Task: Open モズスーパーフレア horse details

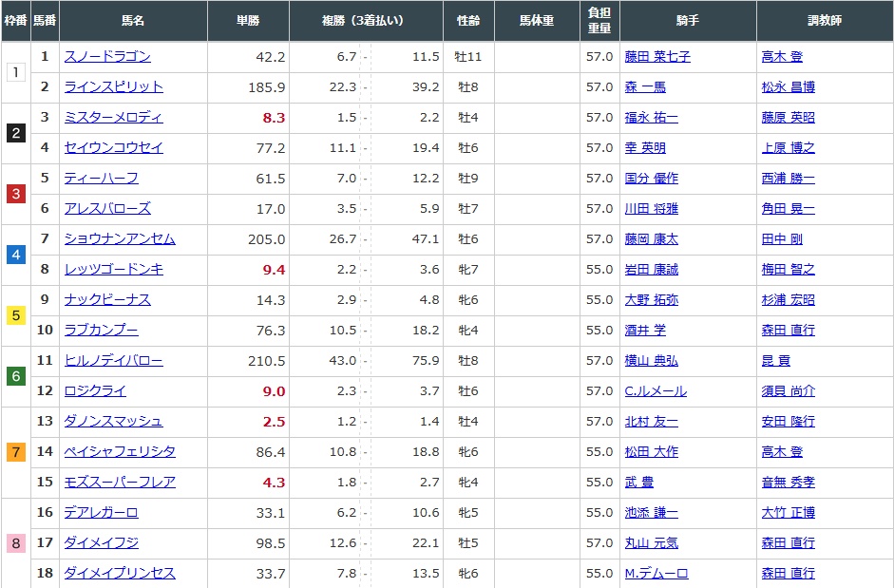Action: pos(120,483)
